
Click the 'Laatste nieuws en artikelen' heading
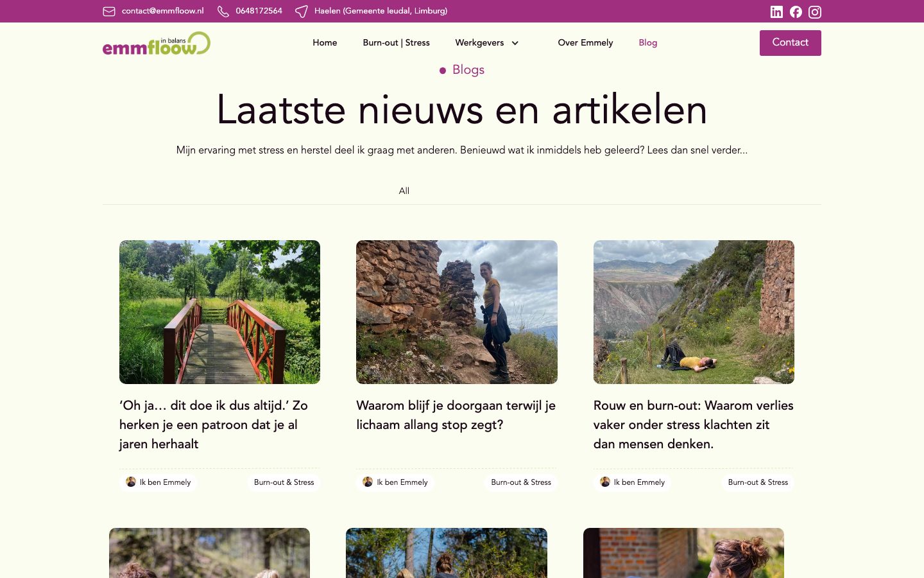pos(462,110)
